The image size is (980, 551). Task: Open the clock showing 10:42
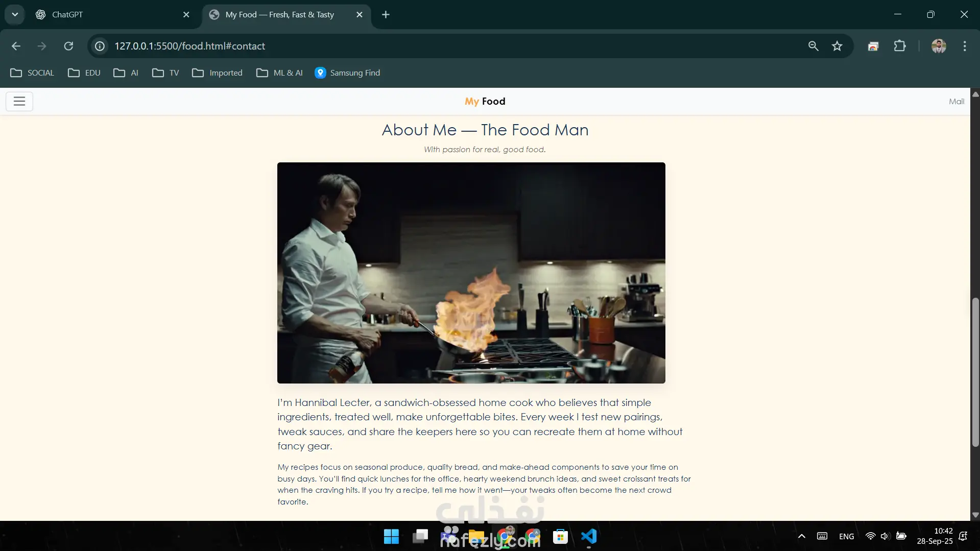pos(935,536)
